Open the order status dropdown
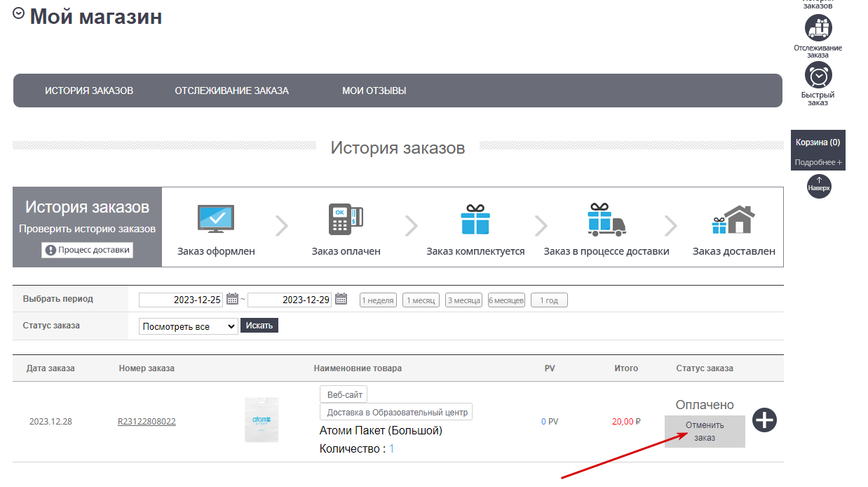Screen dimensions: 868x487 click(189, 326)
